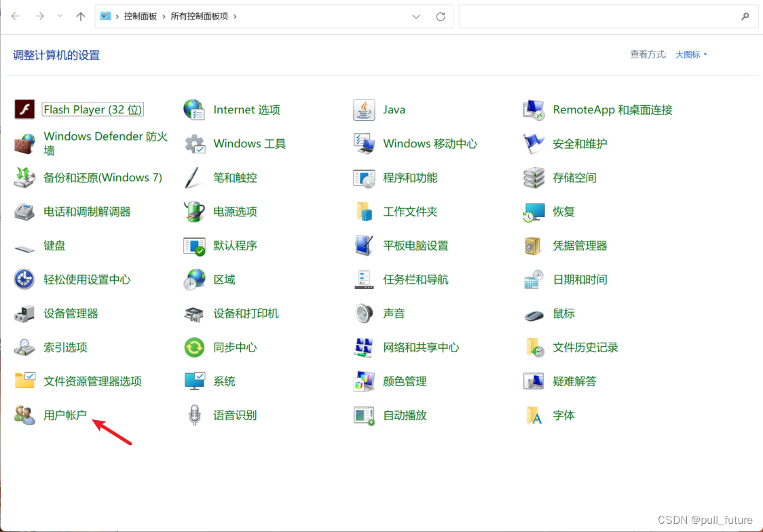This screenshot has width=763, height=532.
Task: Open 语音识别 microphone icon
Action: pyautogui.click(x=194, y=415)
